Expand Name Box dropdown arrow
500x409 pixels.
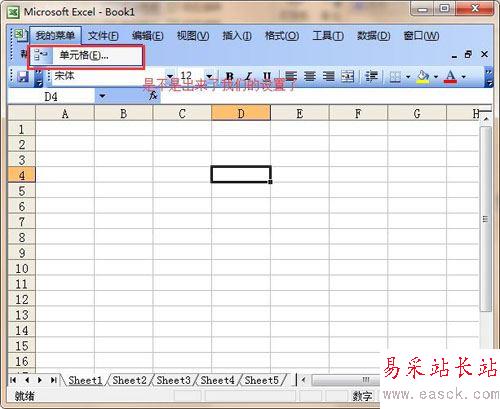102,96
